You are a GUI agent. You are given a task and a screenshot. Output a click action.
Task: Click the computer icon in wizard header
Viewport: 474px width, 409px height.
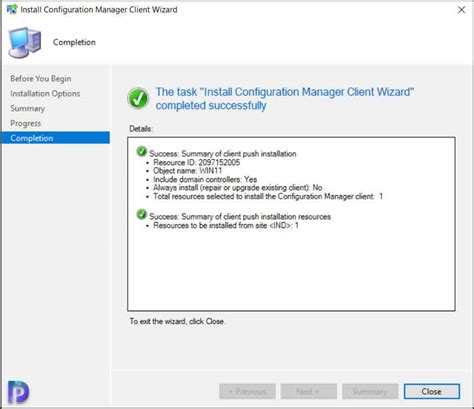click(x=25, y=43)
